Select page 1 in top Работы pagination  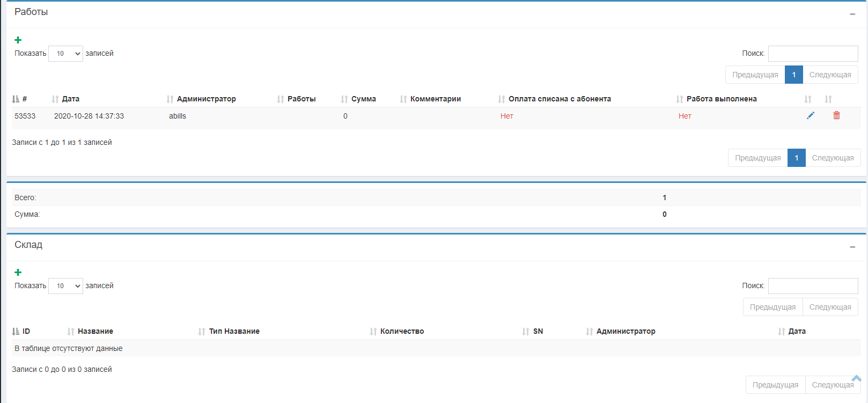(x=793, y=75)
